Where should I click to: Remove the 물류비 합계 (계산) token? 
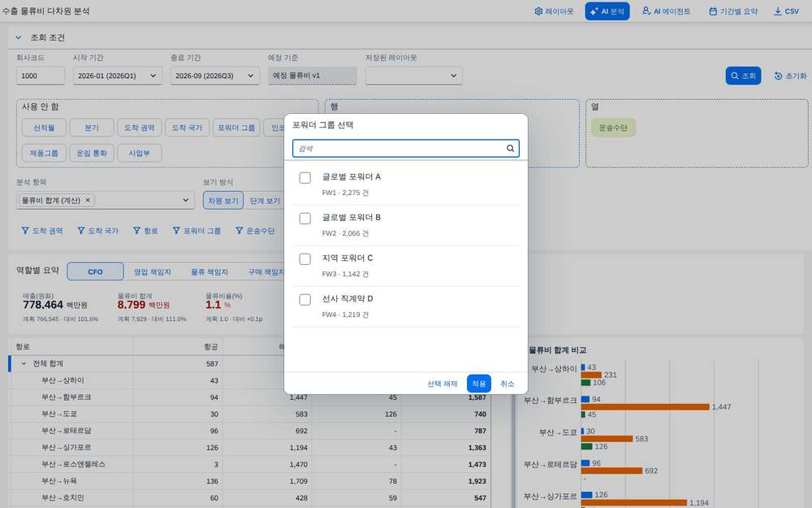click(x=88, y=200)
